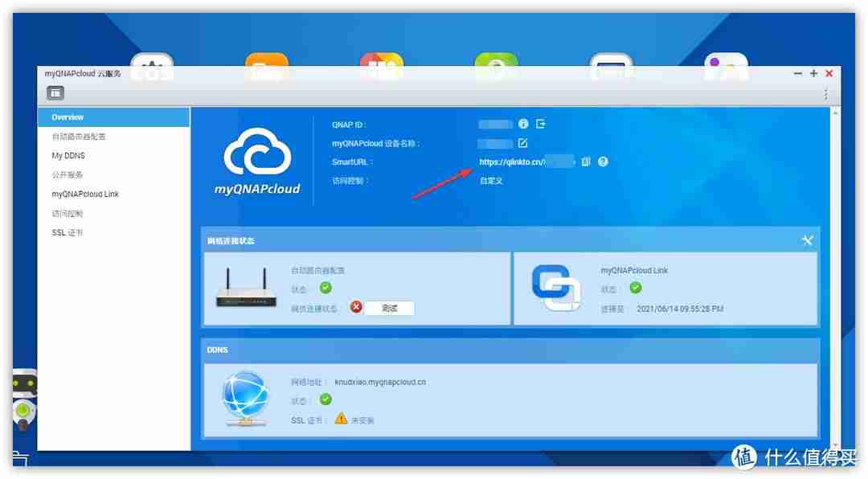This screenshot has width=868, height=479.
Task: Click the network connectivity test button
Action: click(390, 308)
